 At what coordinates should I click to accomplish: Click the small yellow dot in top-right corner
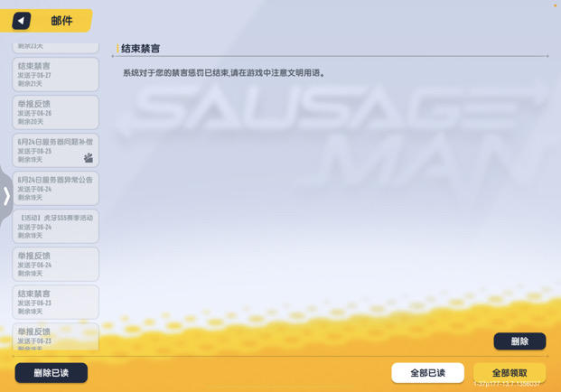click(x=555, y=5)
